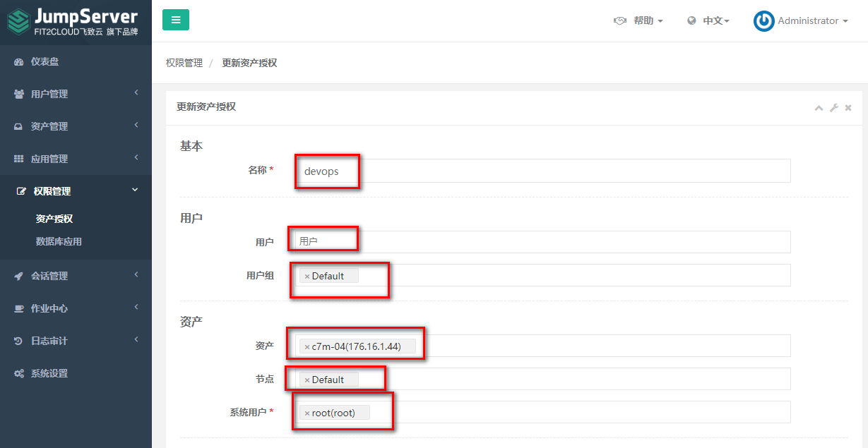This screenshot has height=448, width=868.
Task: Click the chevron beside 会话管理
Action: pyautogui.click(x=136, y=274)
